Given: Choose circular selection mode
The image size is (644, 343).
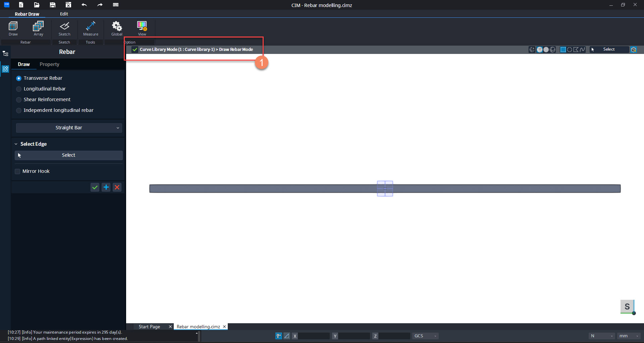Looking at the screenshot, I should [x=570, y=50].
